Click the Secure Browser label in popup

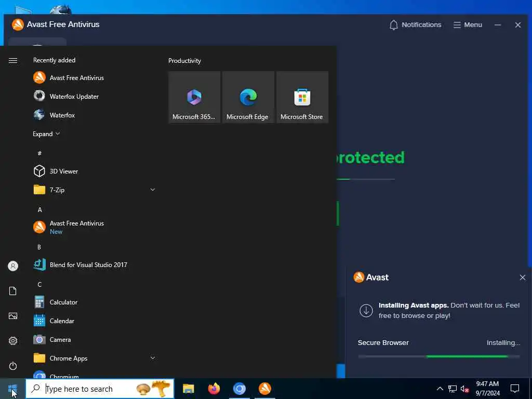point(383,343)
